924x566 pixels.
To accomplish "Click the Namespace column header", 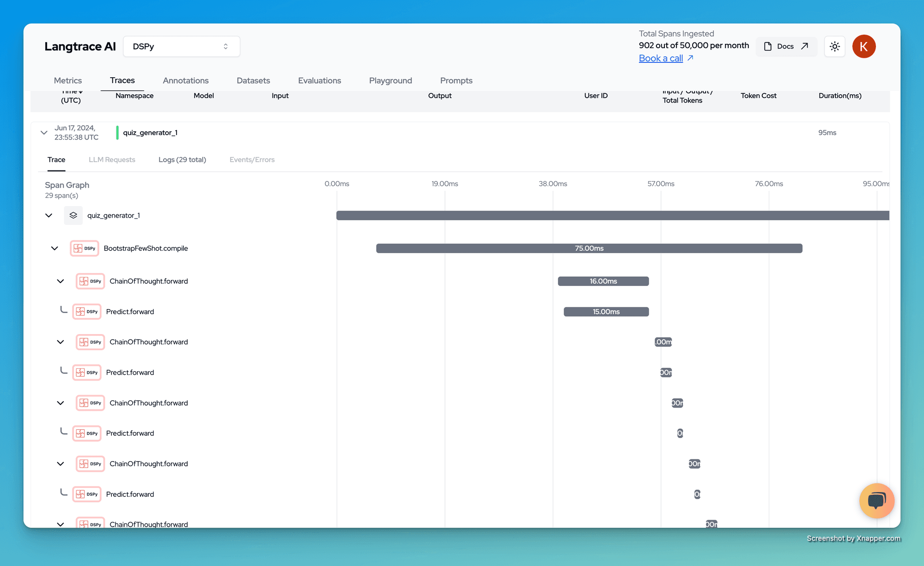I will (134, 96).
